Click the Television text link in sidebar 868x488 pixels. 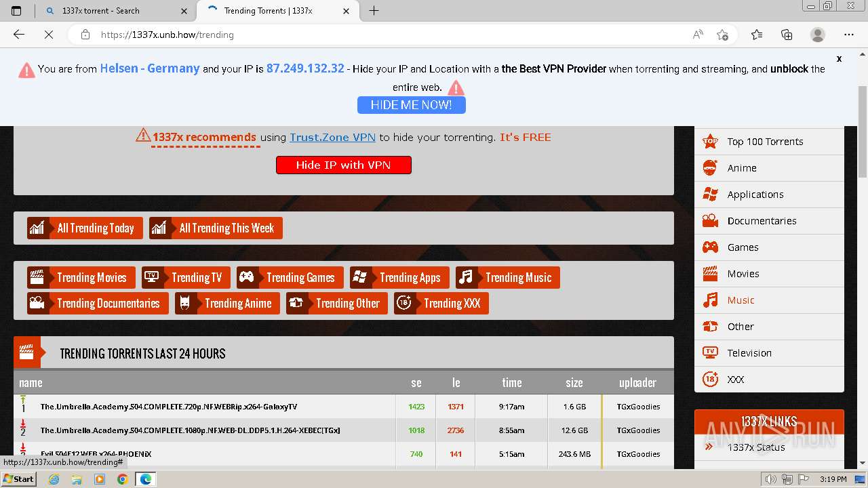pyautogui.click(x=749, y=352)
